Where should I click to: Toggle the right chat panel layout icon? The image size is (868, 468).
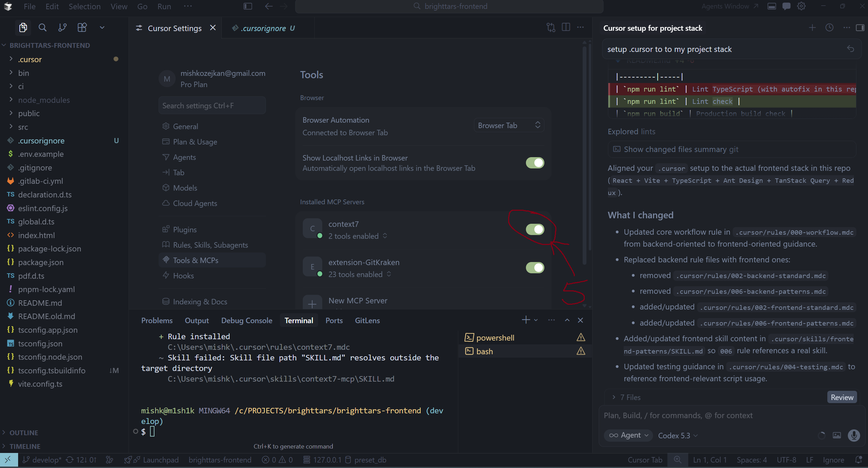(860, 28)
